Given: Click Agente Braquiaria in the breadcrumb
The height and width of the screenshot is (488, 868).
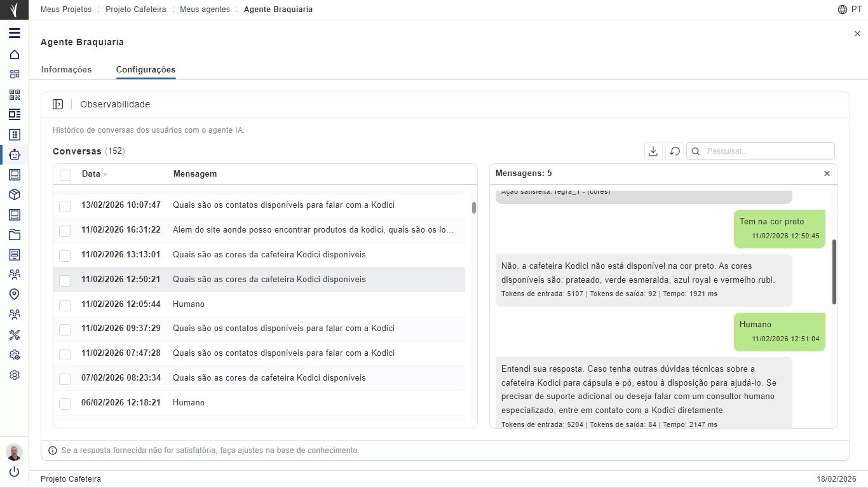Looking at the screenshot, I should [x=278, y=10].
